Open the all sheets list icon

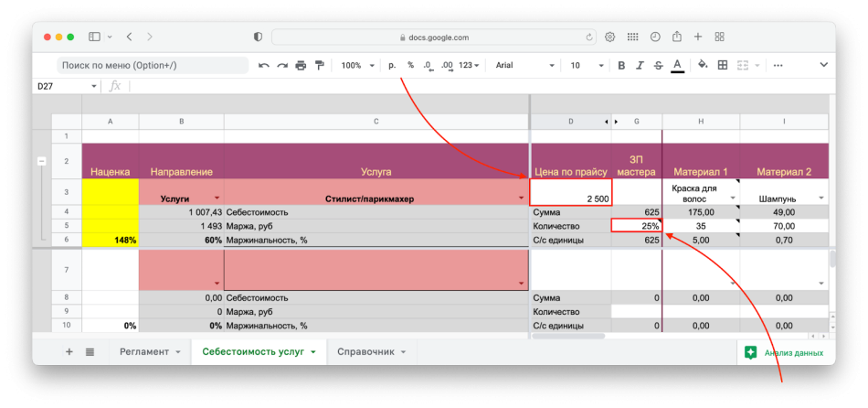[90, 352]
